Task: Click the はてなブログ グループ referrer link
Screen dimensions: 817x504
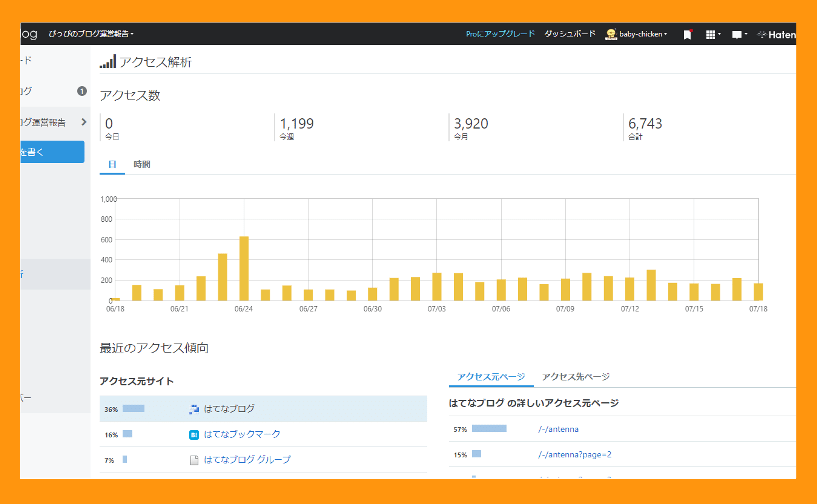Action: tap(247, 459)
